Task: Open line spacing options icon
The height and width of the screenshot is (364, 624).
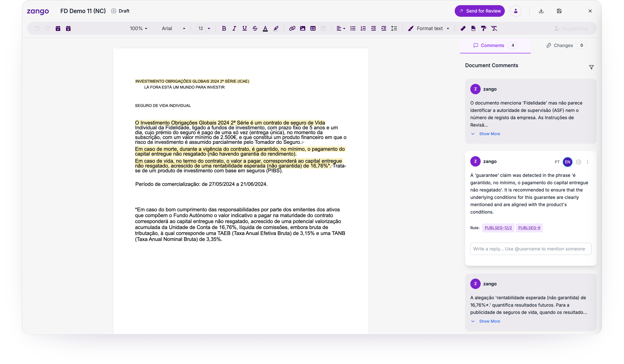Action: (394, 28)
